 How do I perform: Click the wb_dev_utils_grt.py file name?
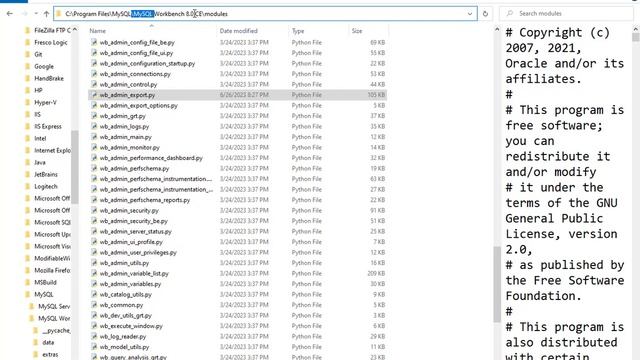click(126, 316)
